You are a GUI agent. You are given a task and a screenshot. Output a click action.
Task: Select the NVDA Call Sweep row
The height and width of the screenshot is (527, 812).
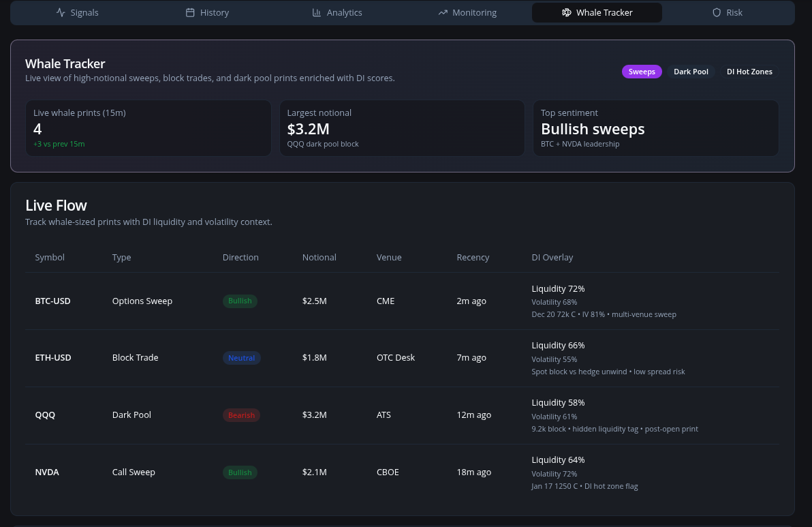point(406,472)
